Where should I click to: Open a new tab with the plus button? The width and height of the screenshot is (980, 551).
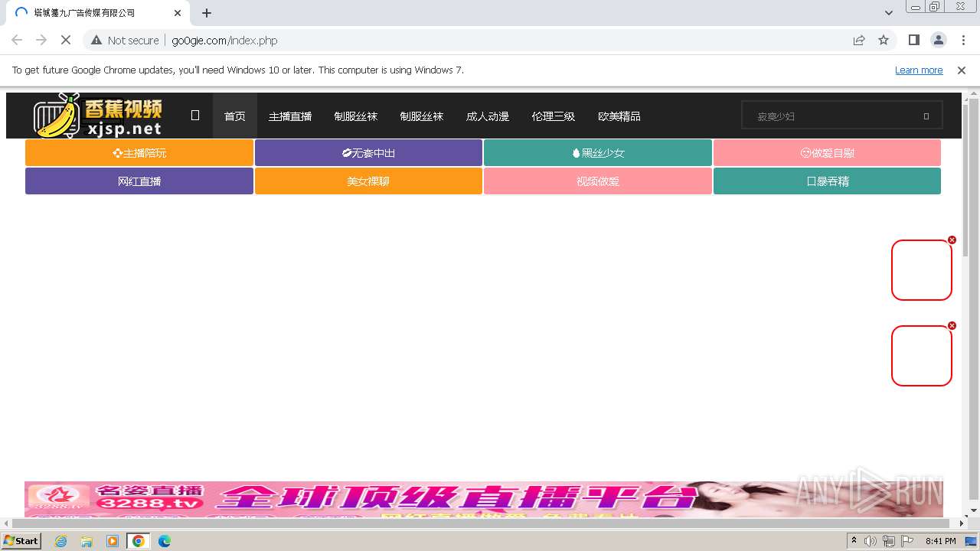pos(207,13)
